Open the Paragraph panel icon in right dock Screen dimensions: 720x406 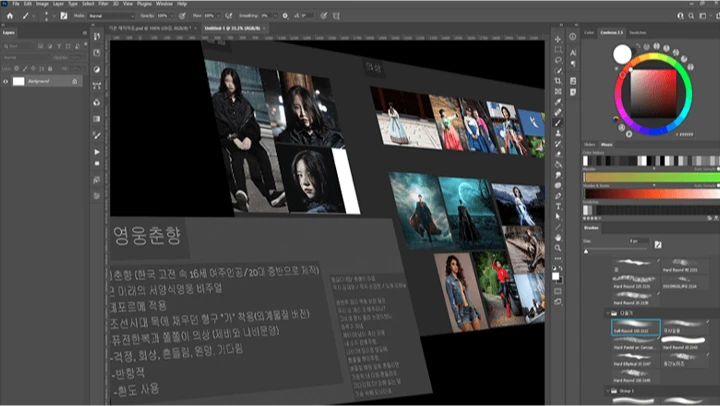pyautogui.click(x=573, y=64)
